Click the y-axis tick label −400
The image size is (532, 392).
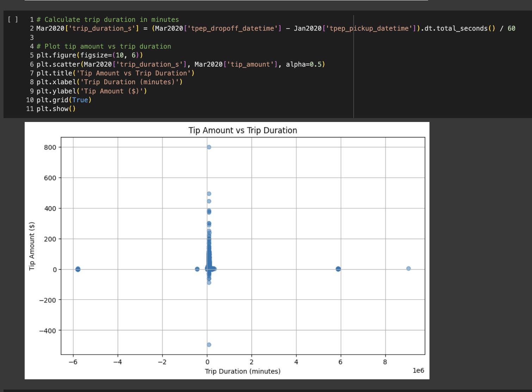[x=48, y=331]
